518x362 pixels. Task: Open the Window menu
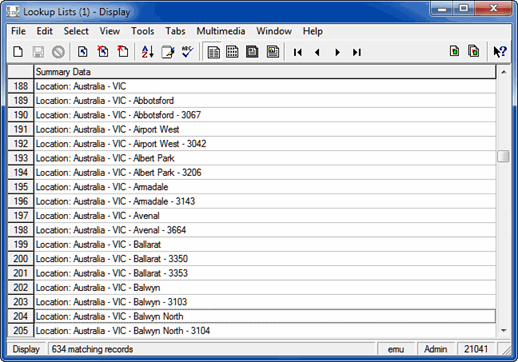pos(274,31)
